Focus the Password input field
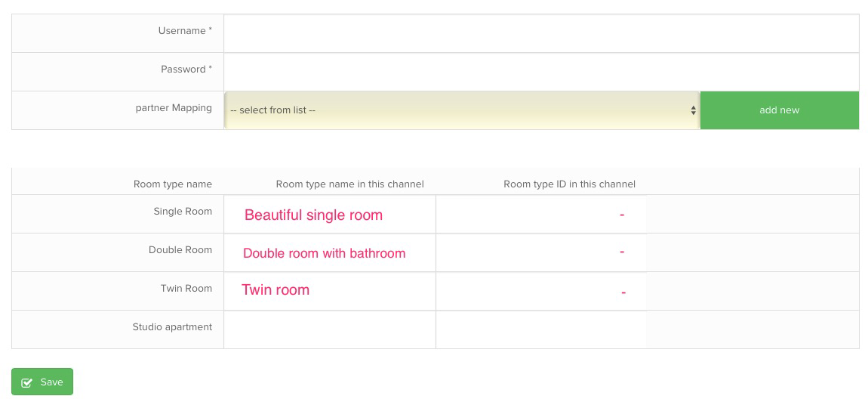The height and width of the screenshot is (399, 868). pos(541,72)
